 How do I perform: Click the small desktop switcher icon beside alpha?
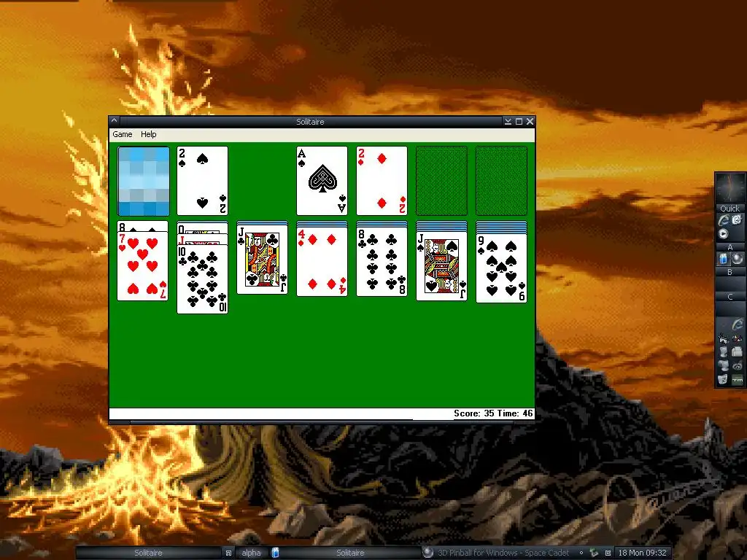click(228, 553)
